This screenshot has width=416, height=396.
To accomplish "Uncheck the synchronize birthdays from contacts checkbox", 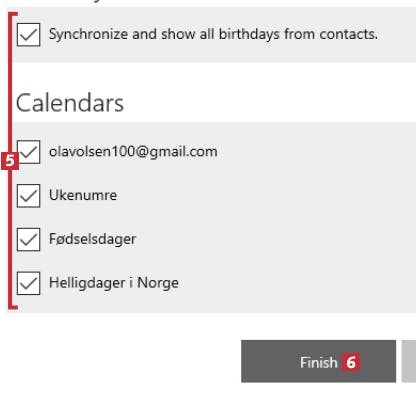I will pos(29,34).
